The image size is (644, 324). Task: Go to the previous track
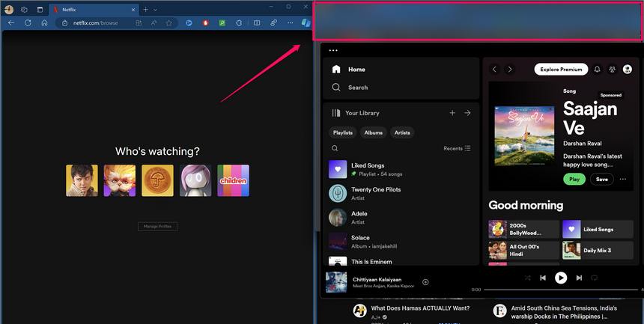coord(543,278)
